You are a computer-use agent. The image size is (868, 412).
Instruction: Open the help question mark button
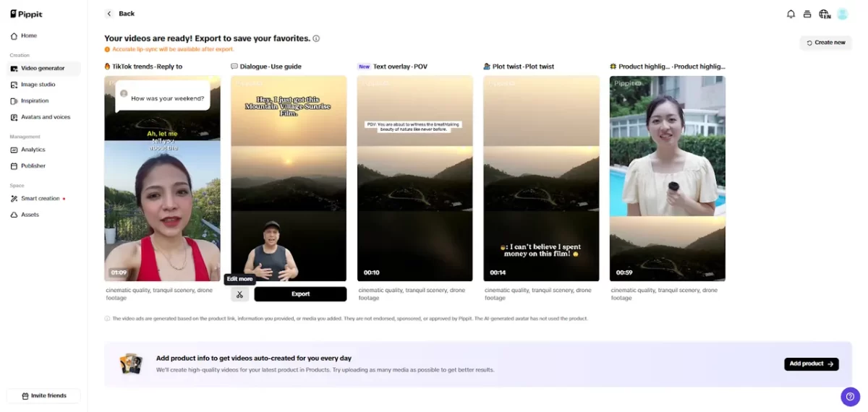850,396
